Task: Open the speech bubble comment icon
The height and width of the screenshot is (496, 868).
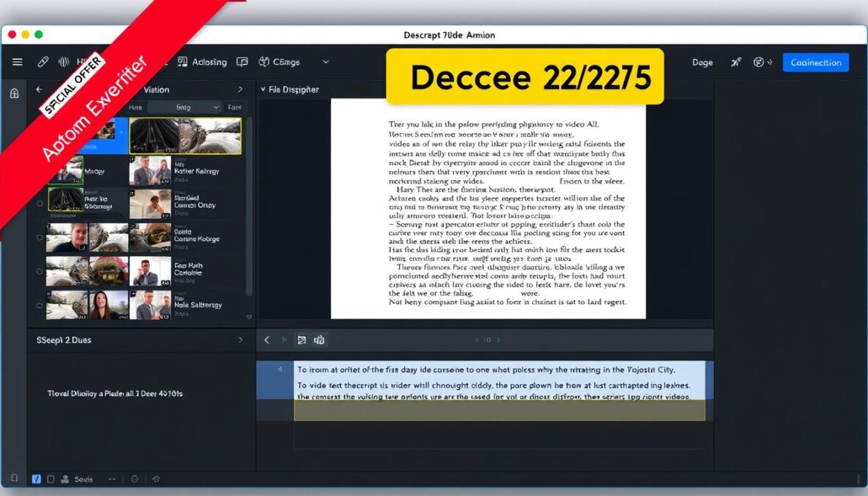Action: pyautogui.click(x=243, y=62)
